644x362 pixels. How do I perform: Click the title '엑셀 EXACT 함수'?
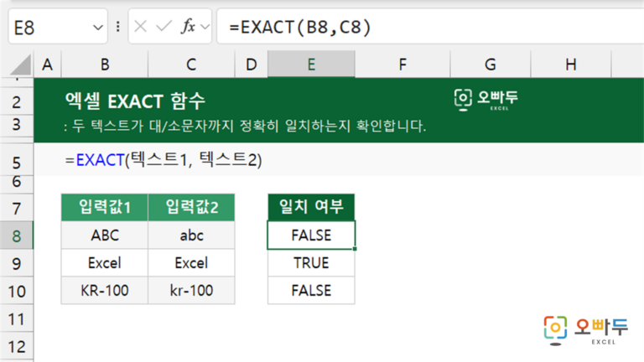[x=135, y=101]
